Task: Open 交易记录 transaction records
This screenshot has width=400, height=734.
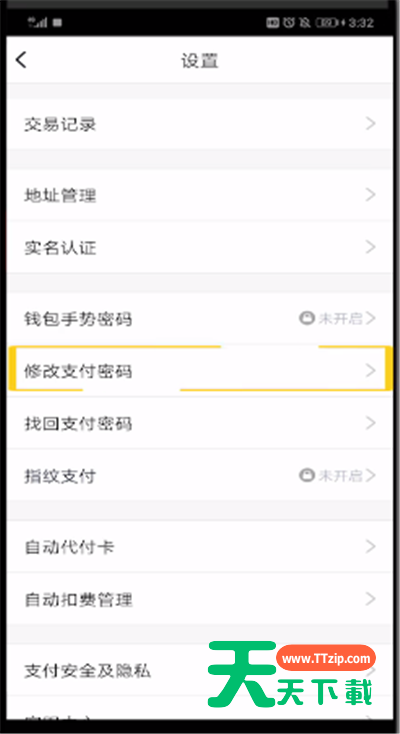Action: [200, 124]
